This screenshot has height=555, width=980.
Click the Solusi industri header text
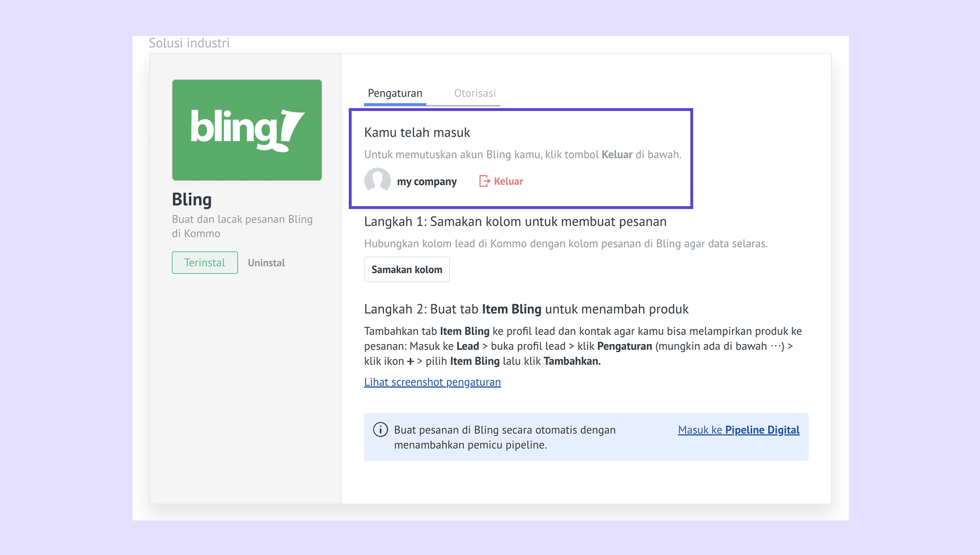click(x=190, y=43)
